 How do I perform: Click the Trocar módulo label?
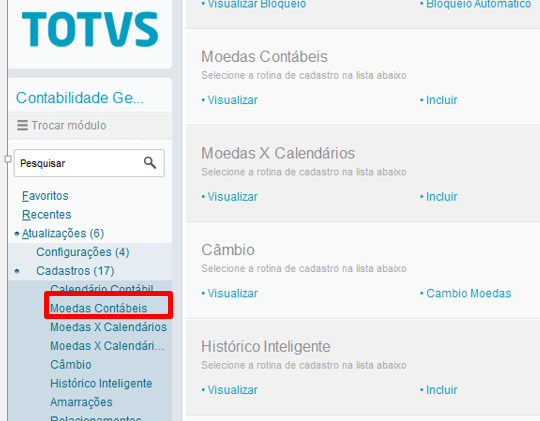pyautogui.click(x=69, y=125)
